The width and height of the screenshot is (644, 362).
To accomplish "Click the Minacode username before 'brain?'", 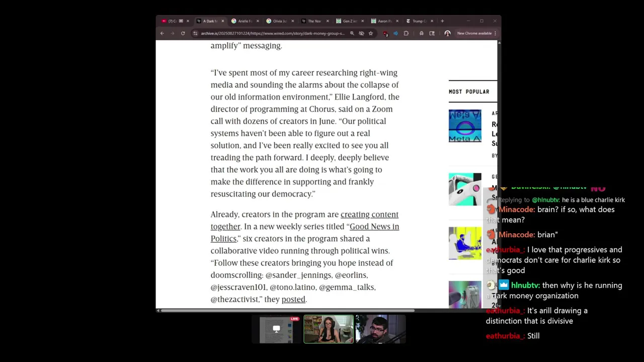I will 517,210.
